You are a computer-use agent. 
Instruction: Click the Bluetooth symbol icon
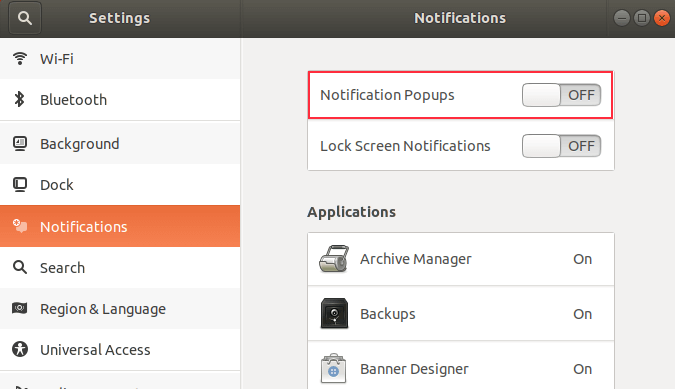tap(19, 99)
